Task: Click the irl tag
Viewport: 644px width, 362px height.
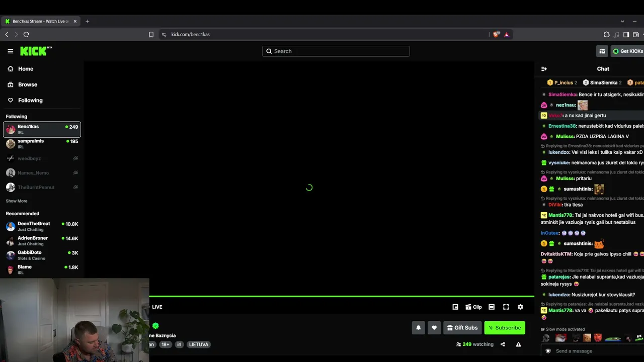Action: click(179, 344)
